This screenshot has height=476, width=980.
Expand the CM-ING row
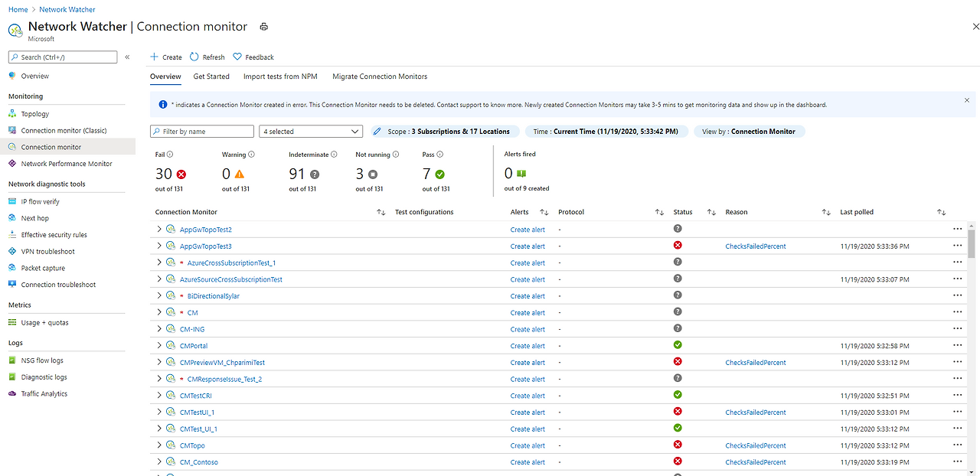tap(159, 329)
